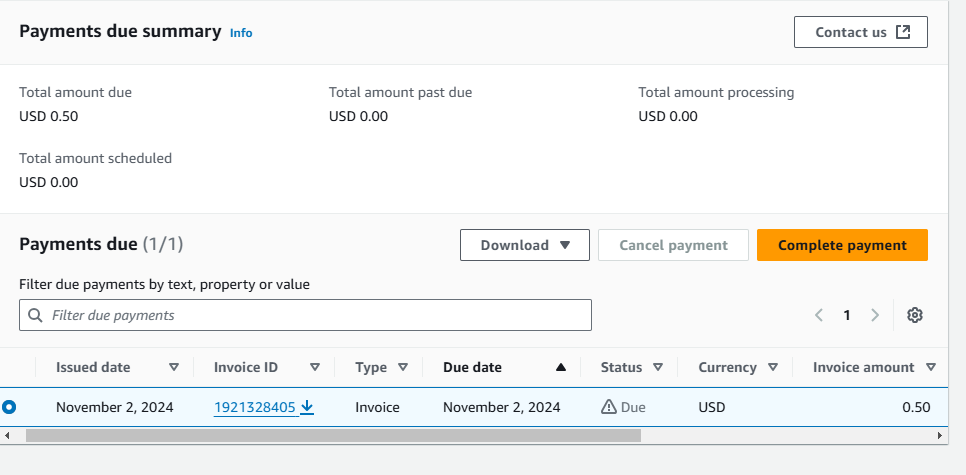Screen dimensions: 966x475
Task: Click the Complete payment button
Action: point(842,245)
